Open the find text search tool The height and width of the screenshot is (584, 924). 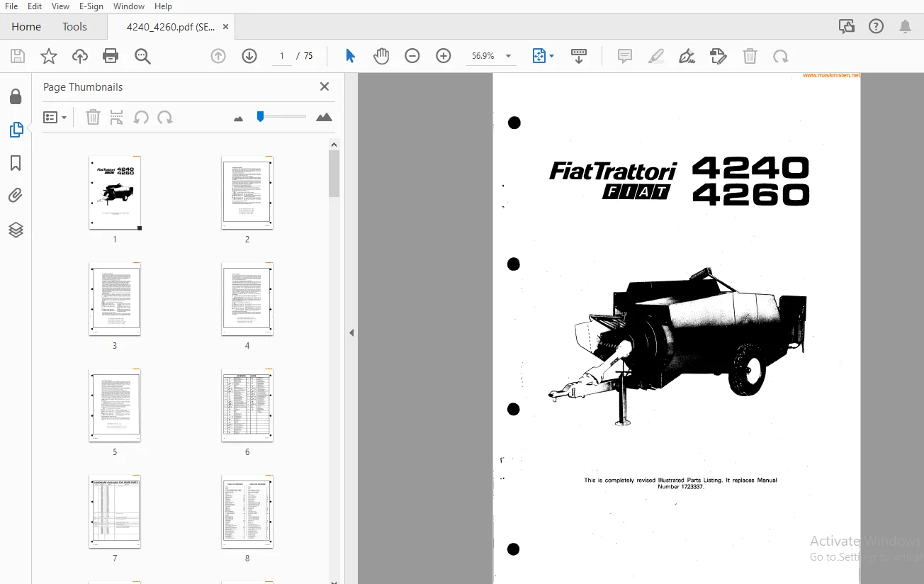(x=143, y=56)
